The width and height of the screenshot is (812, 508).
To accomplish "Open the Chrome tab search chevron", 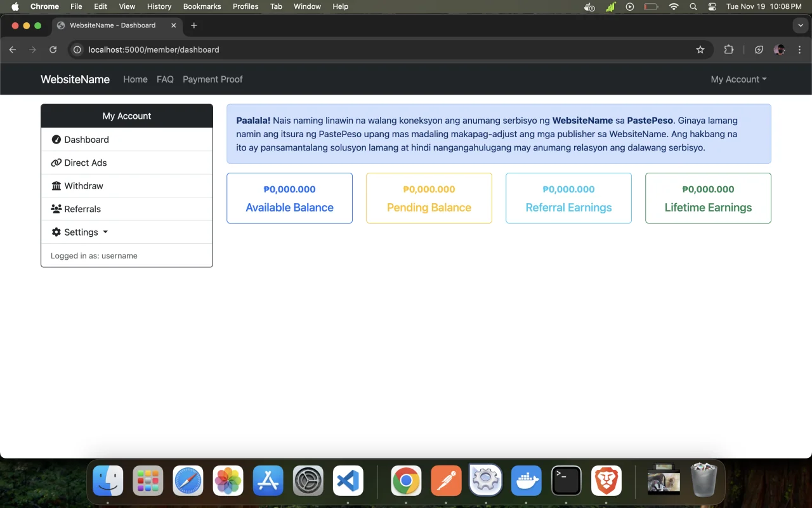I will coord(800,25).
